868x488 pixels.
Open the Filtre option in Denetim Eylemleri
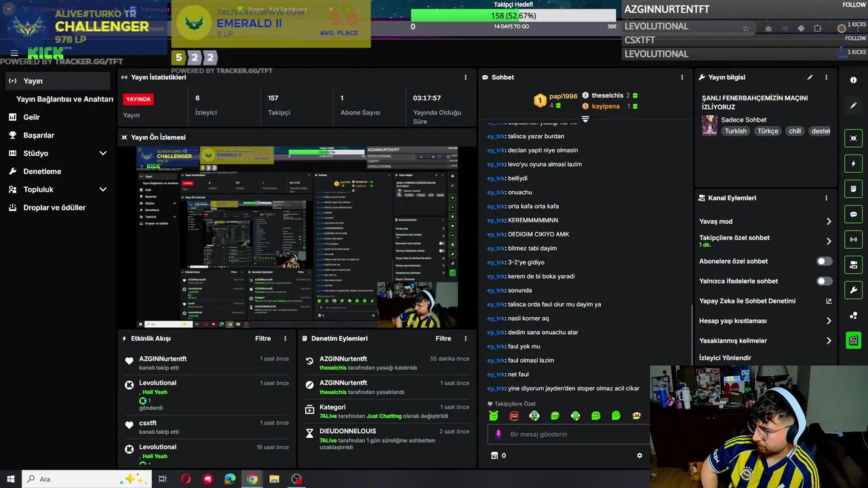(x=443, y=338)
